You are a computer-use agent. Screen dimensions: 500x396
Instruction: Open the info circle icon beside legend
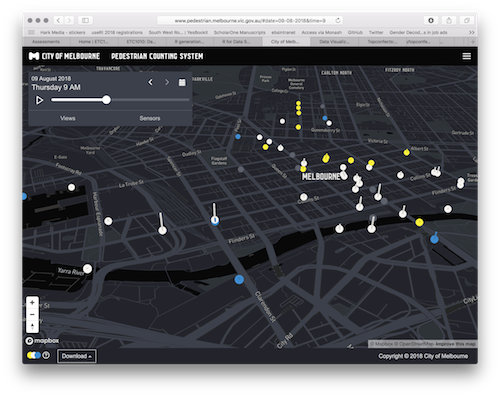coord(46,355)
